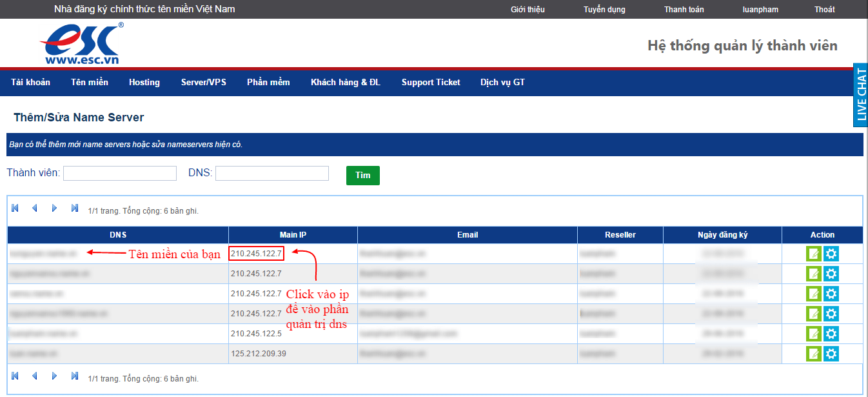Open settings gear in the third table row
868x397 pixels.
(831, 294)
